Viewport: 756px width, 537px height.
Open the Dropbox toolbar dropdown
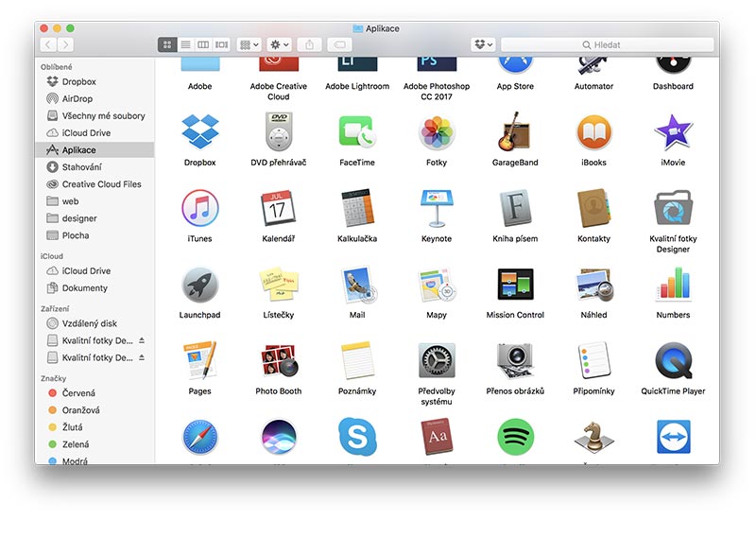point(483,44)
